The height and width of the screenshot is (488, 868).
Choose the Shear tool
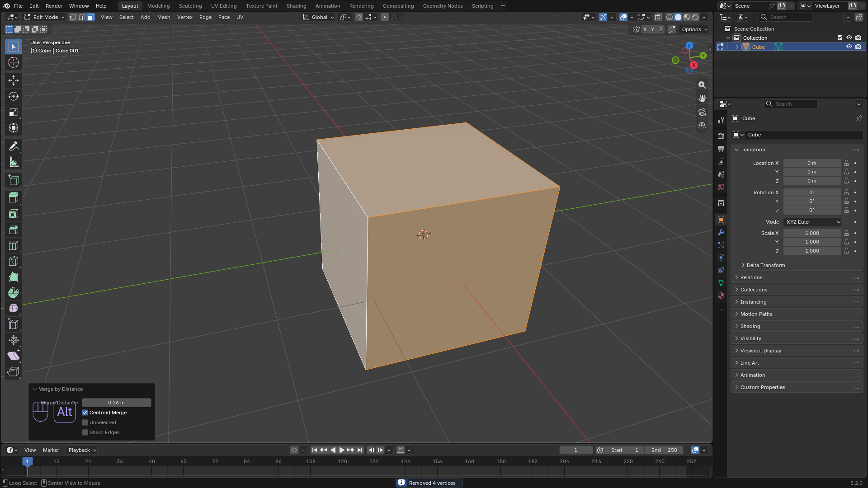[14, 356]
